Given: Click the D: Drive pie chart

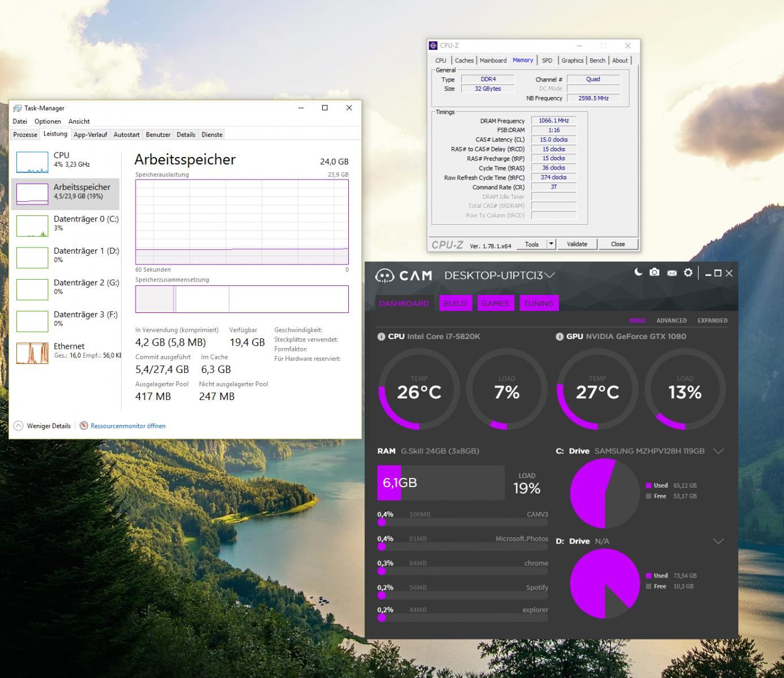Looking at the screenshot, I should click(x=605, y=584).
